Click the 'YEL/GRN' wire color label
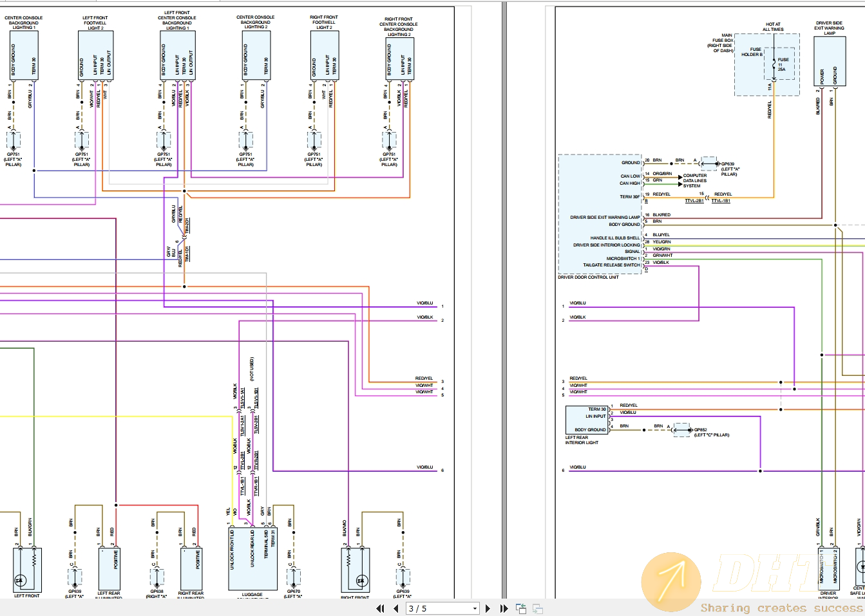The width and height of the screenshot is (865, 616). coord(661,242)
